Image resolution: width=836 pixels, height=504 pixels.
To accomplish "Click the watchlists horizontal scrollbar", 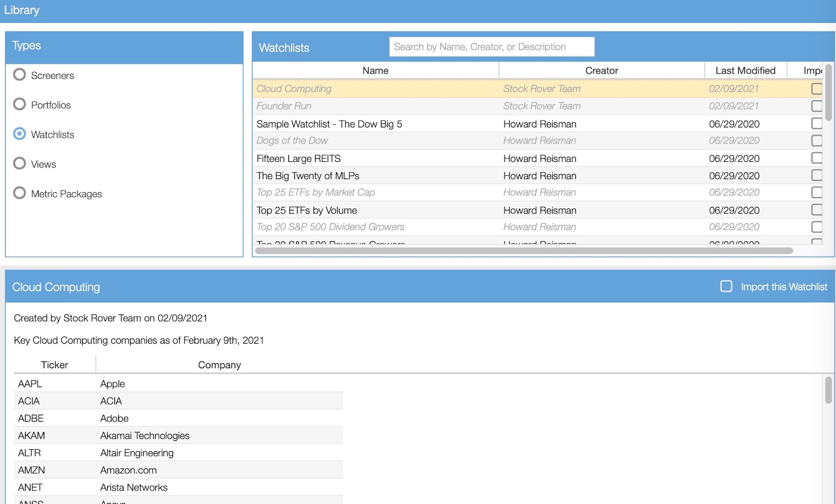I will tap(524, 251).
